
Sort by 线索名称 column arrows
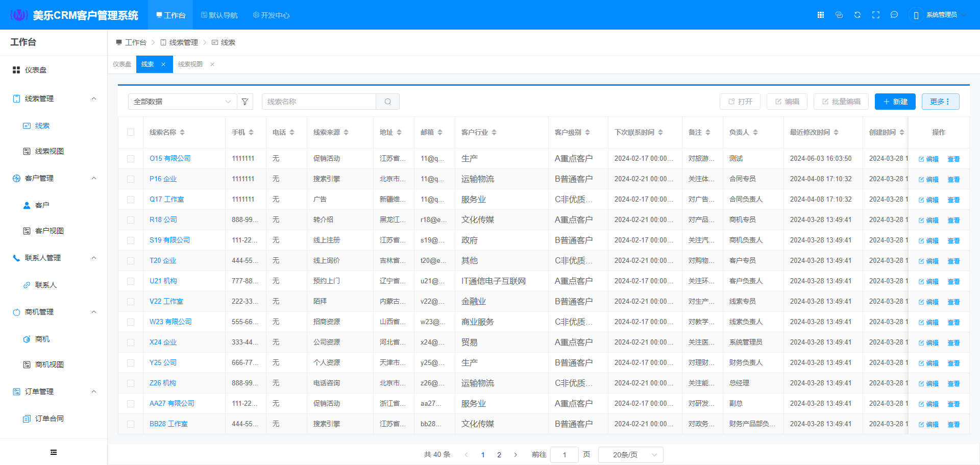[x=182, y=132]
